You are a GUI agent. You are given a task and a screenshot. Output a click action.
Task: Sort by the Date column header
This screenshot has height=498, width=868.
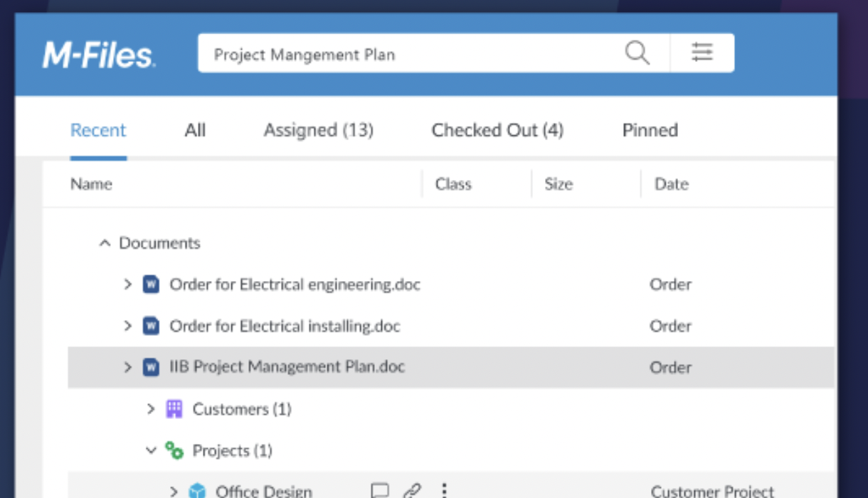pos(671,184)
